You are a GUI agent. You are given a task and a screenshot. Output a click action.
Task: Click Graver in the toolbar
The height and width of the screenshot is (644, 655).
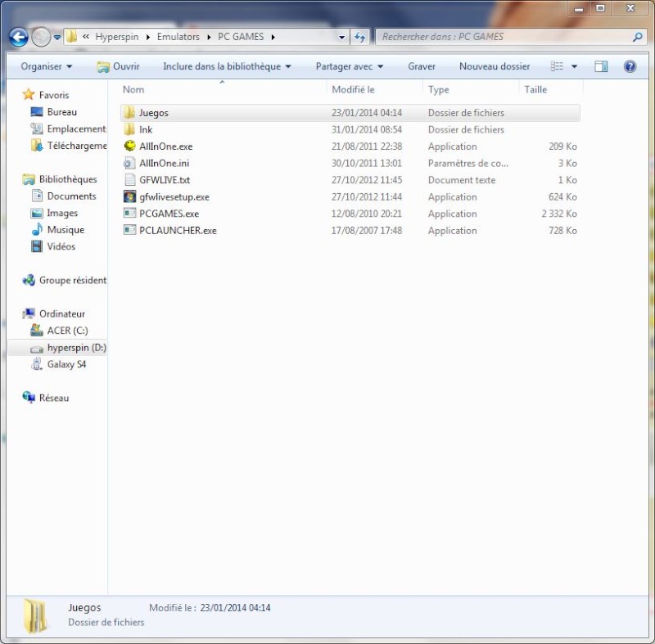coord(422,66)
